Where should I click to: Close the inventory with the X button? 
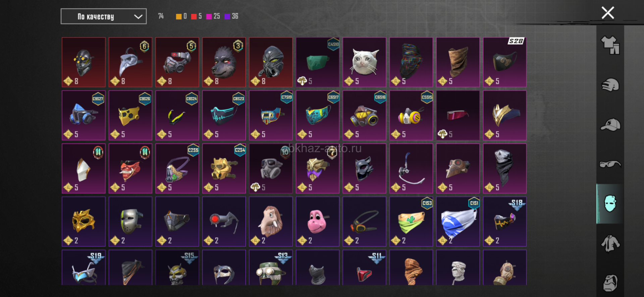point(608,13)
